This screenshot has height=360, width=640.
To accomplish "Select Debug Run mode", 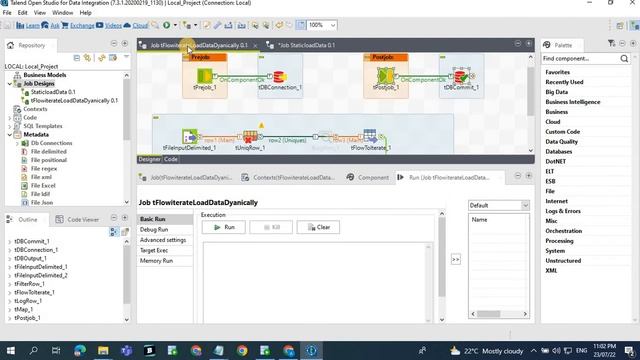I will tap(165, 229).
